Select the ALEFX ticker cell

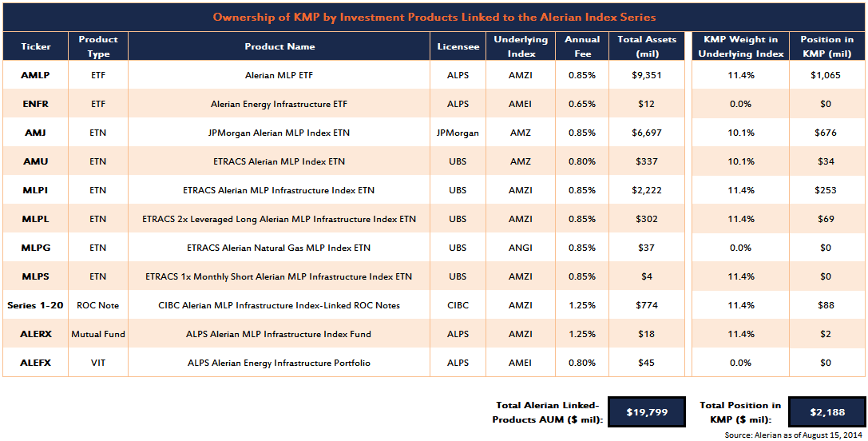[34, 363]
